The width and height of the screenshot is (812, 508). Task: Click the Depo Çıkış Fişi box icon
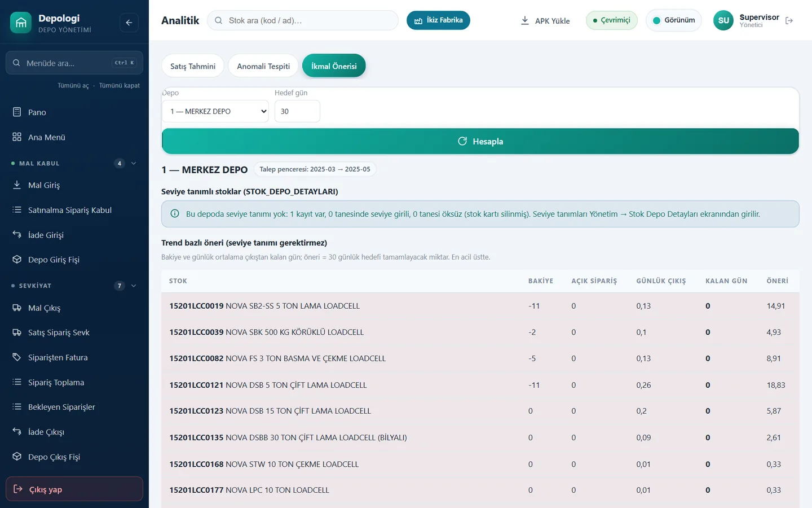tap(17, 456)
